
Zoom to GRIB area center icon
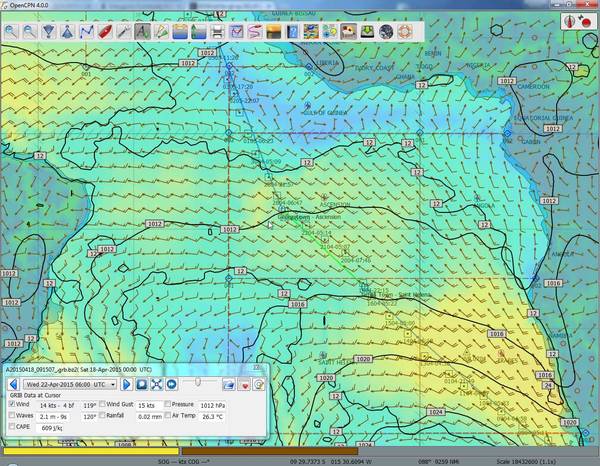157,384
